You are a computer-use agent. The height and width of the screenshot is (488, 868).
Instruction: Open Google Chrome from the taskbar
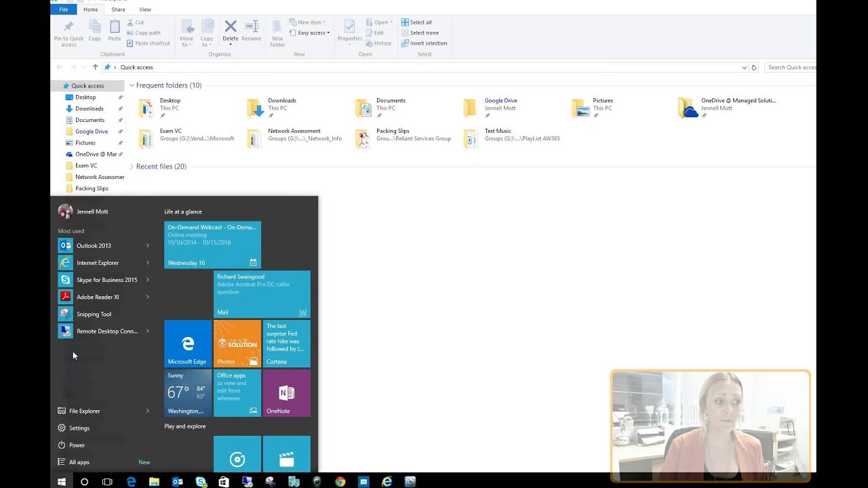pos(340,482)
